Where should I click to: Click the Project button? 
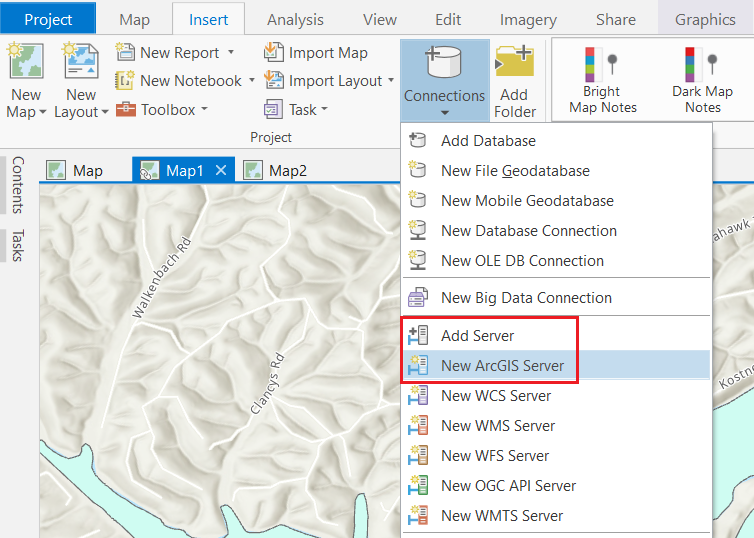pos(48,20)
